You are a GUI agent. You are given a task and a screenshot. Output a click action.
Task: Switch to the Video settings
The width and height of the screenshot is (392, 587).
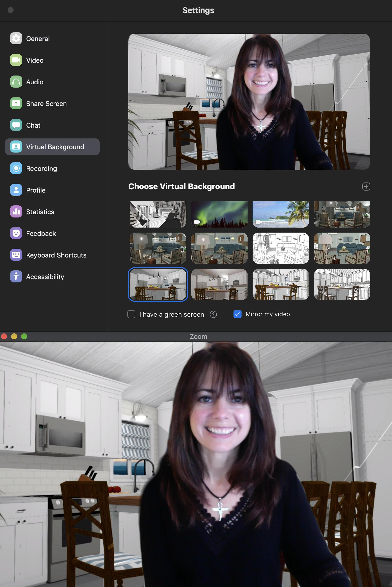35,60
